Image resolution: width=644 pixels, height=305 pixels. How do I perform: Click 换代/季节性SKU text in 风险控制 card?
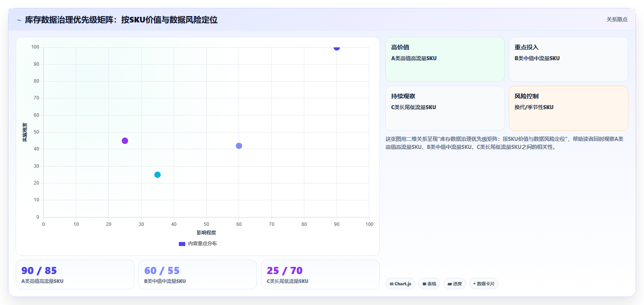coord(534,107)
